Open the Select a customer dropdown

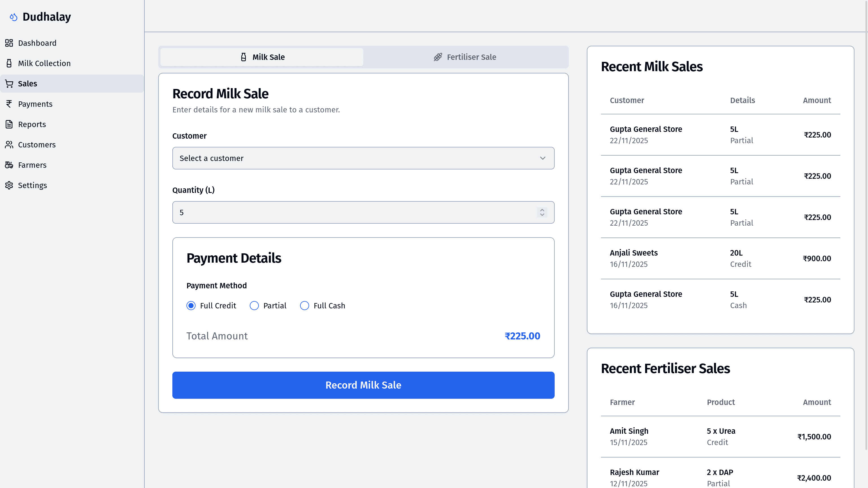point(363,158)
